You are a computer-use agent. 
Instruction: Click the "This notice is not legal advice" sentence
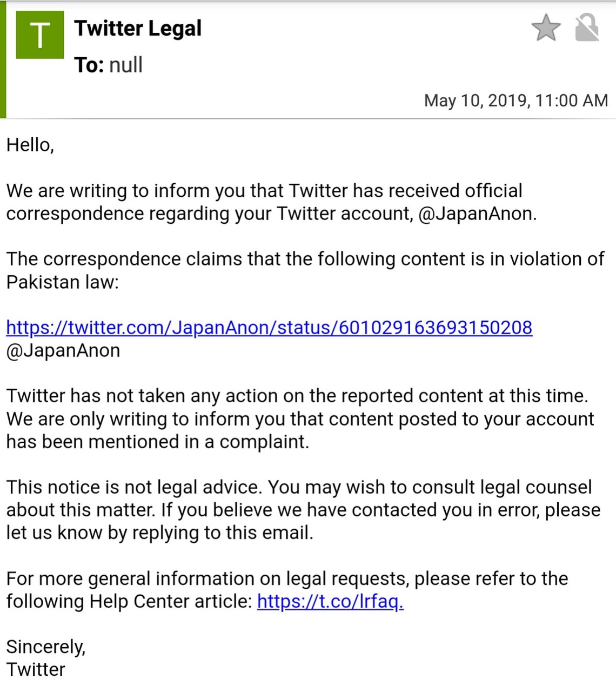134,487
